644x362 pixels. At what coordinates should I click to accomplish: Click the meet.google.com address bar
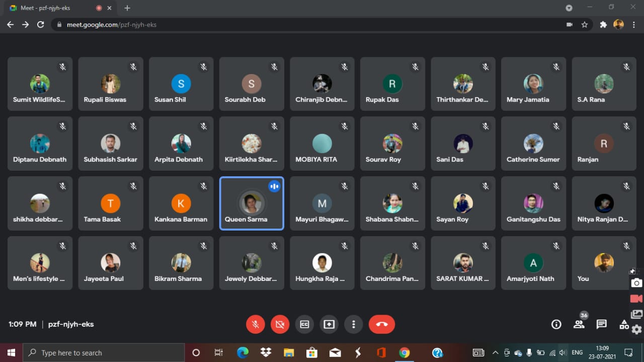[302, 25]
